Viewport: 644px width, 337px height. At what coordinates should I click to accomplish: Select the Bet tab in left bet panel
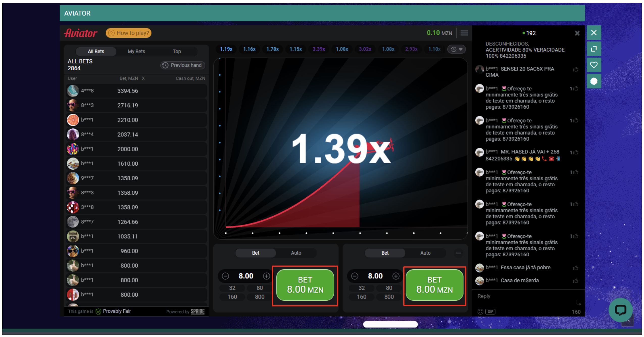[256, 253]
